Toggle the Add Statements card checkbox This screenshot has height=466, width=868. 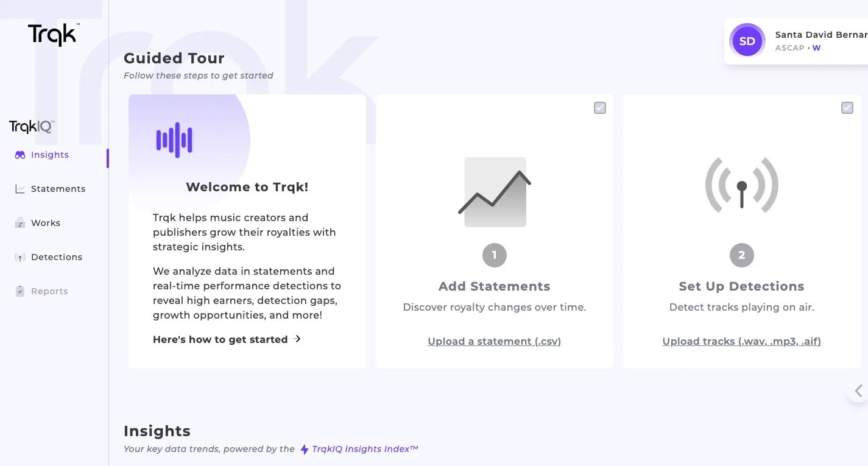(600, 108)
